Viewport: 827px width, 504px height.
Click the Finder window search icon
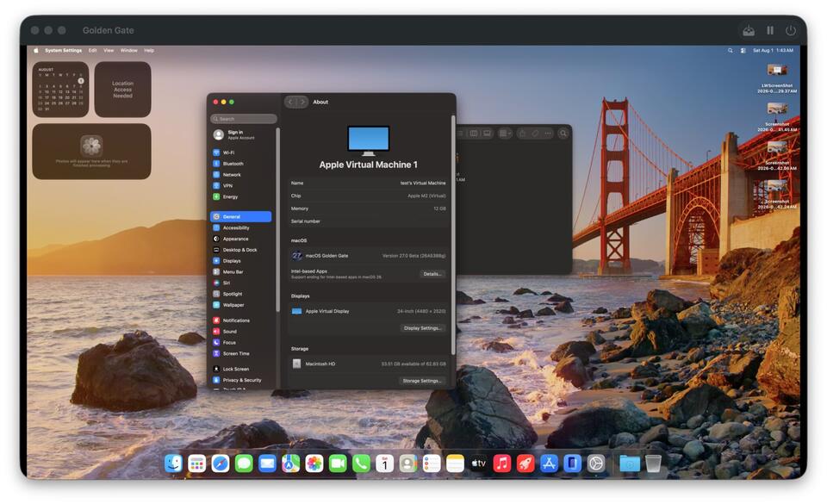[563, 134]
